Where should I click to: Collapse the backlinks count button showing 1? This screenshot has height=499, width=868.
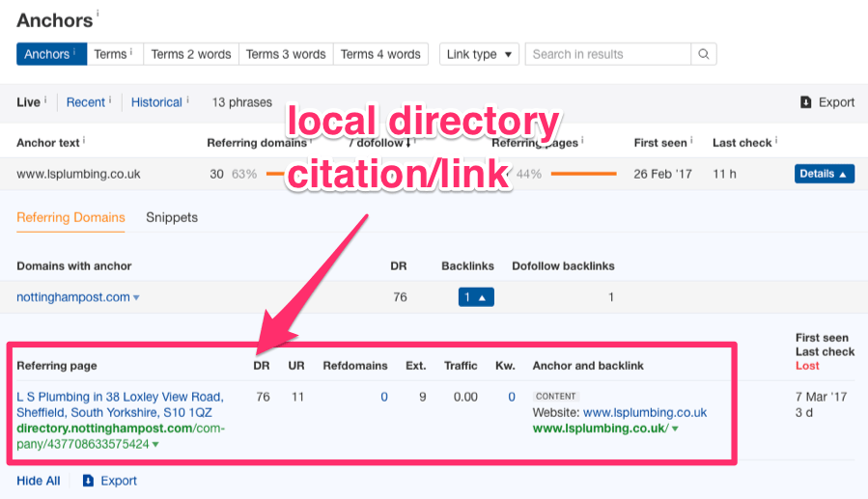click(x=476, y=297)
